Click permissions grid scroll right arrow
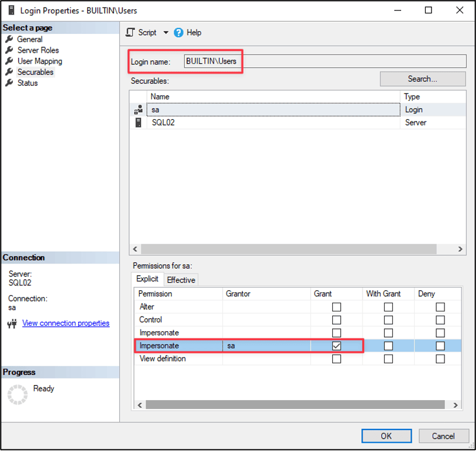 pyautogui.click(x=456, y=405)
